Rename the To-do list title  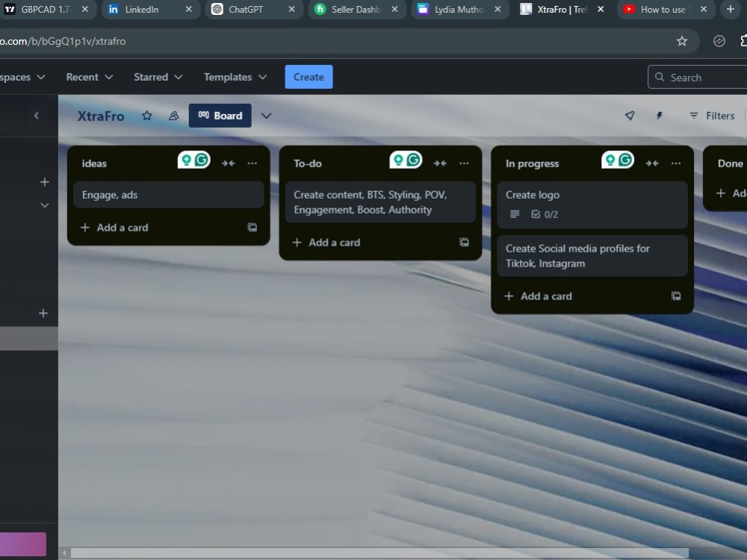pos(308,164)
